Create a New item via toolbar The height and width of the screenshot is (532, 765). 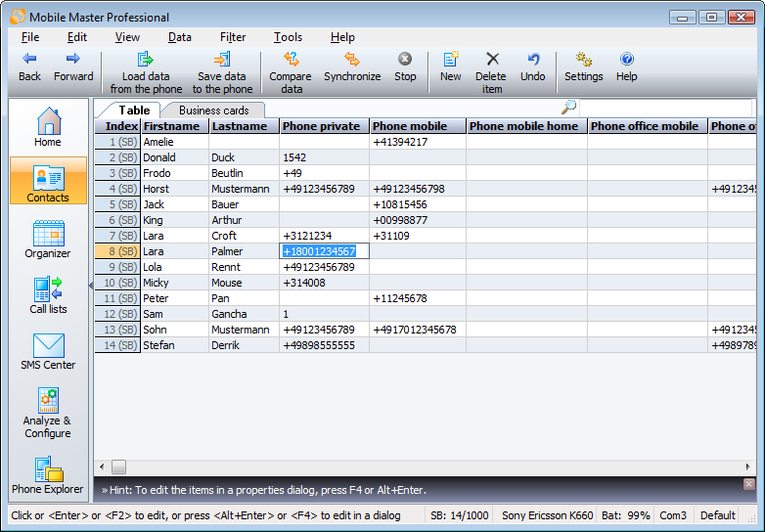click(450, 61)
